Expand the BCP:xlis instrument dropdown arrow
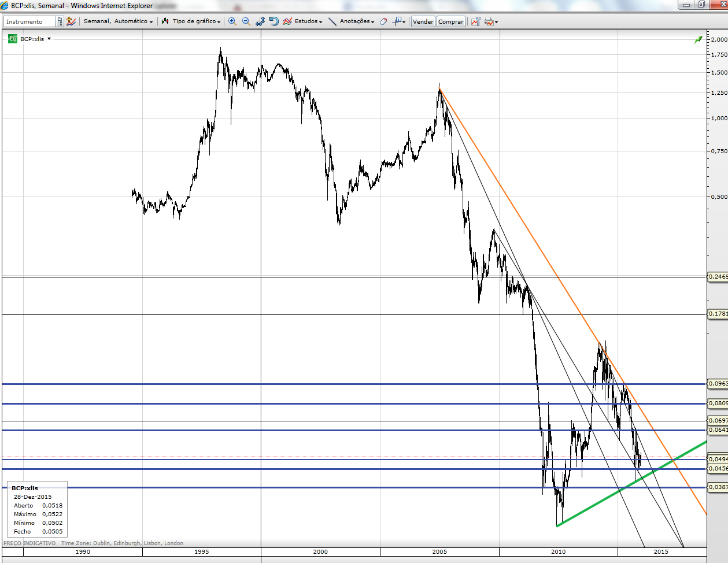The height and width of the screenshot is (563, 728). click(x=49, y=39)
